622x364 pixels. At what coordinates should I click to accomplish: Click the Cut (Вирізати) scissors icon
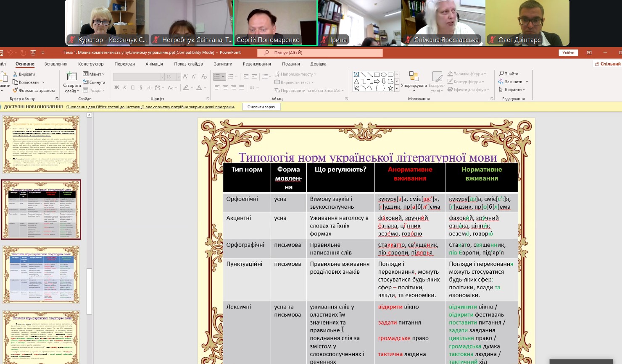tap(15, 74)
